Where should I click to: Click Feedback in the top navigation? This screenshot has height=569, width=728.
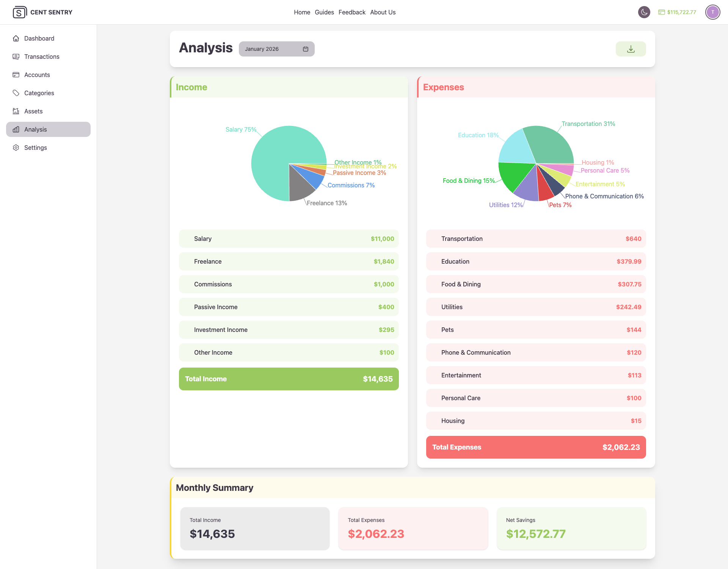pos(352,12)
